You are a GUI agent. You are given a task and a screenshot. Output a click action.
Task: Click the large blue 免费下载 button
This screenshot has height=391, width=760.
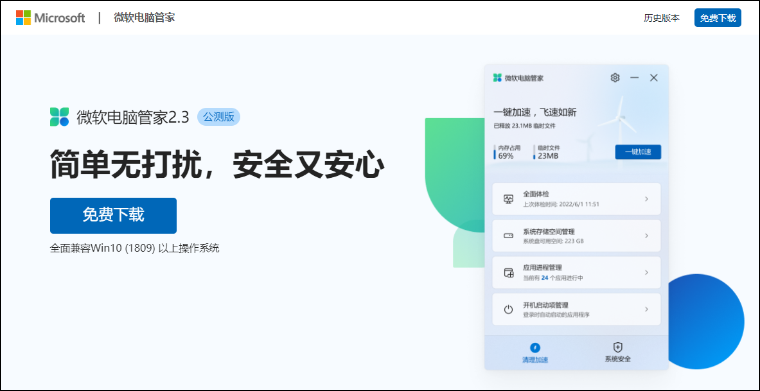[113, 216]
